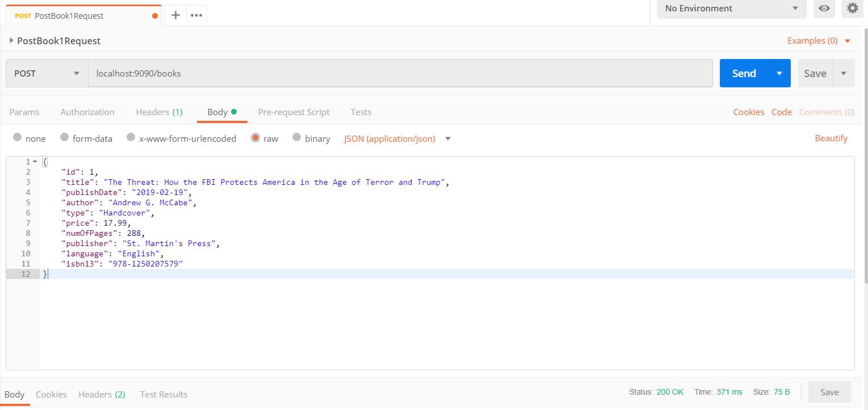The image size is (868, 410).
Task: Open a new request tab with plus icon
Action: (175, 15)
